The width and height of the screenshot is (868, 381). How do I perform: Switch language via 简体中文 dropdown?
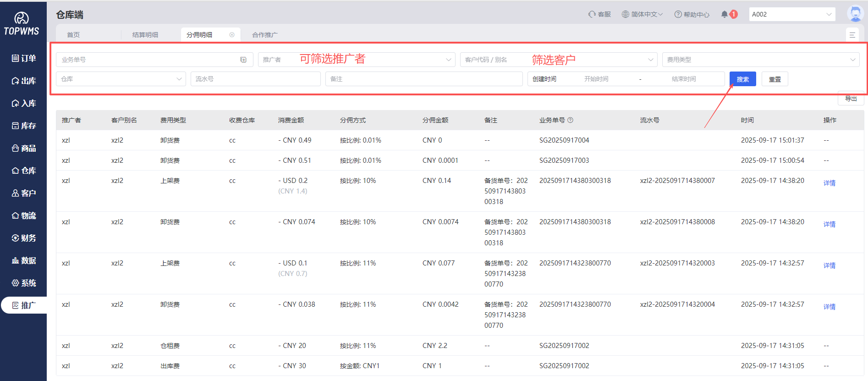(x=642, y=14)
